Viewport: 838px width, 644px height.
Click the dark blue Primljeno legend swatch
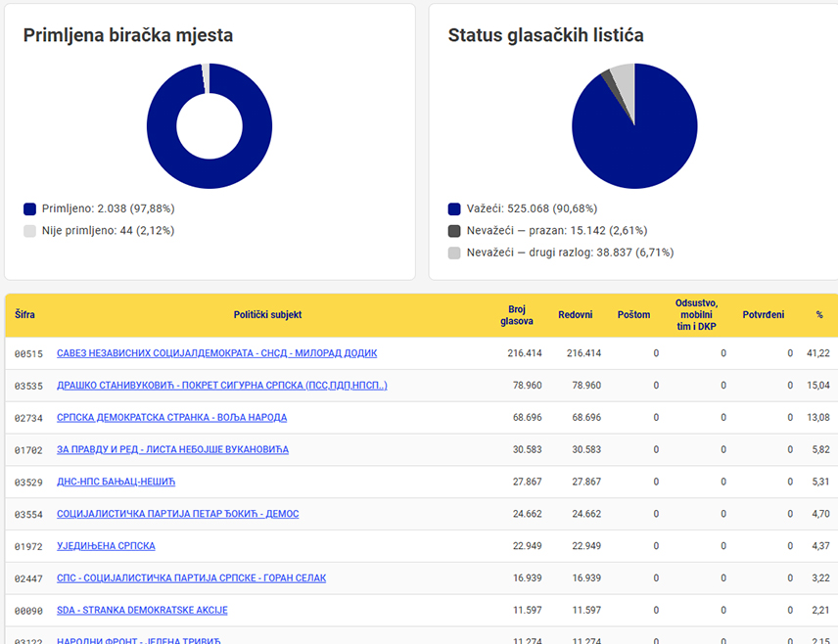30,209
